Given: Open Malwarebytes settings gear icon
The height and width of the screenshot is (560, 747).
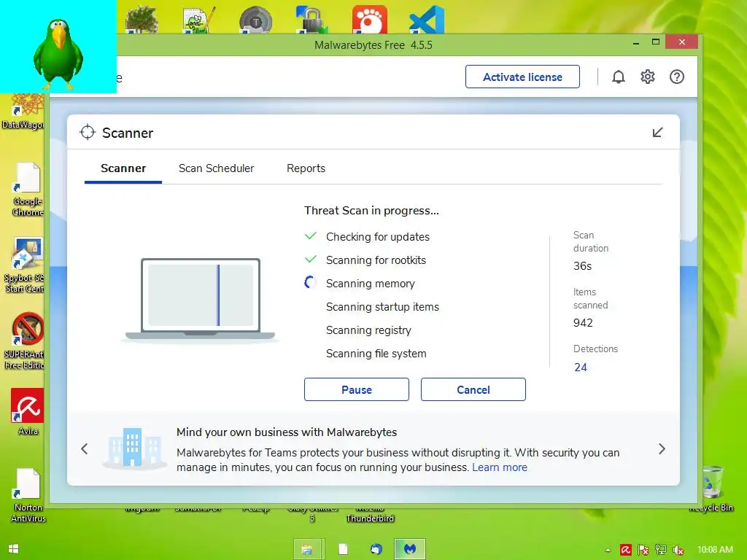Looking at the screenshot, I should click(648, 77).
